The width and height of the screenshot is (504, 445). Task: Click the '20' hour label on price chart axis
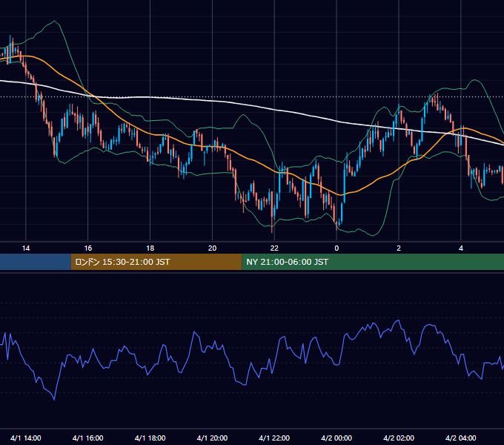tap(212, 248)
